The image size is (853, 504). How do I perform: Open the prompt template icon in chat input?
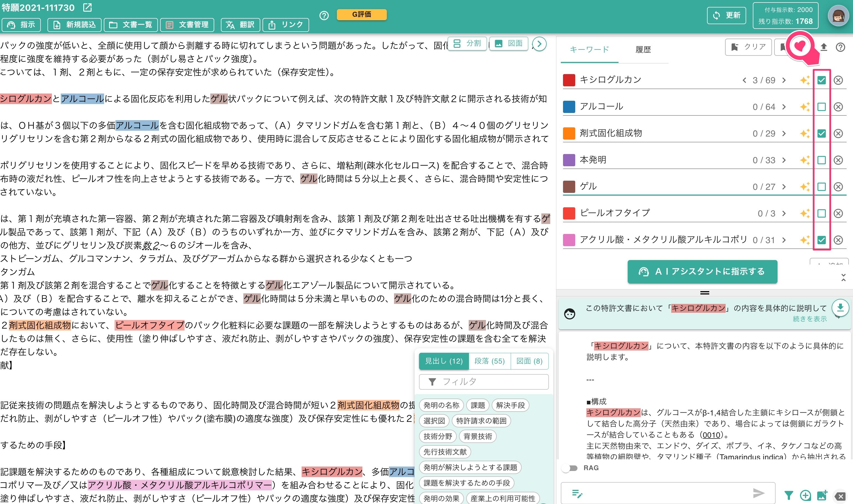[x=577, y=493]
